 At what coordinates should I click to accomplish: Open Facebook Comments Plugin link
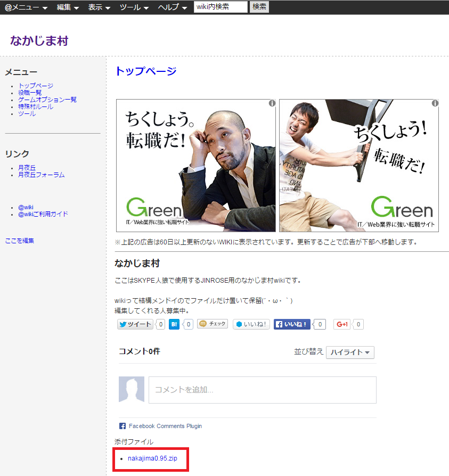coord(165,426)
